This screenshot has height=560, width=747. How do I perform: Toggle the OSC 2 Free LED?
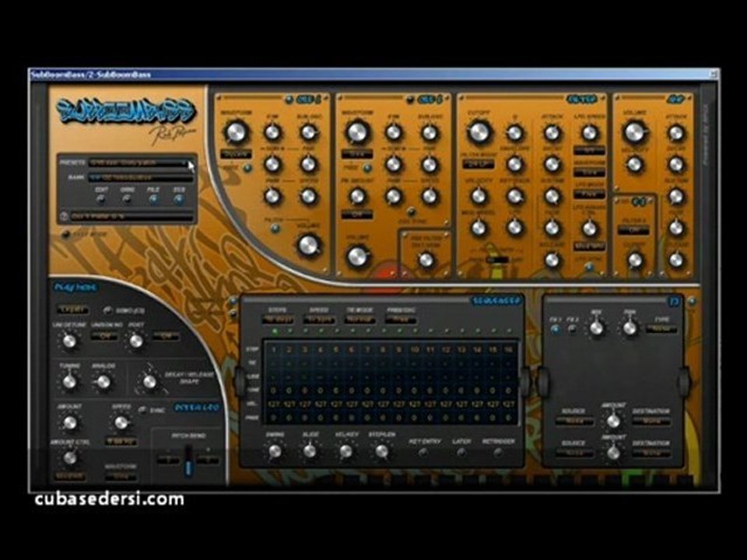coord(367,168)
